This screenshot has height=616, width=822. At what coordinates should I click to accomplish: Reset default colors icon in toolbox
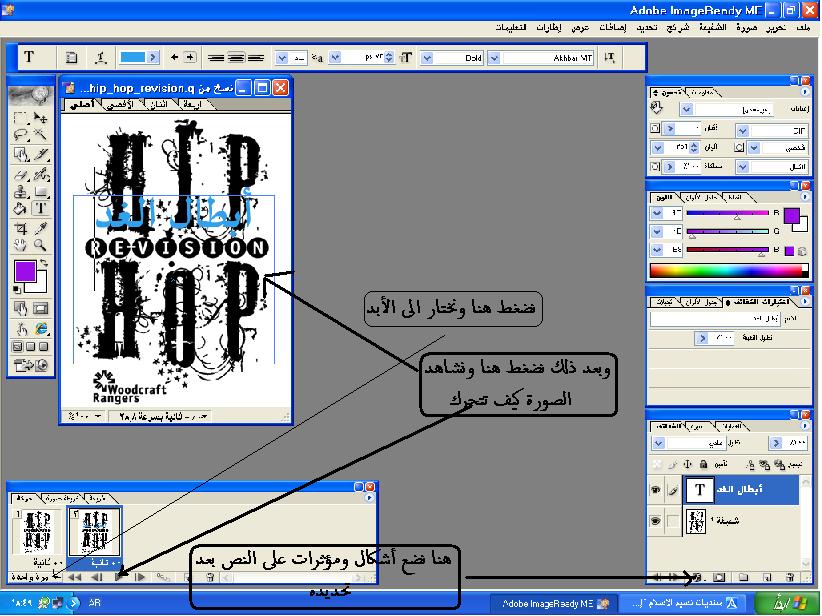click(x=17, y=289)
